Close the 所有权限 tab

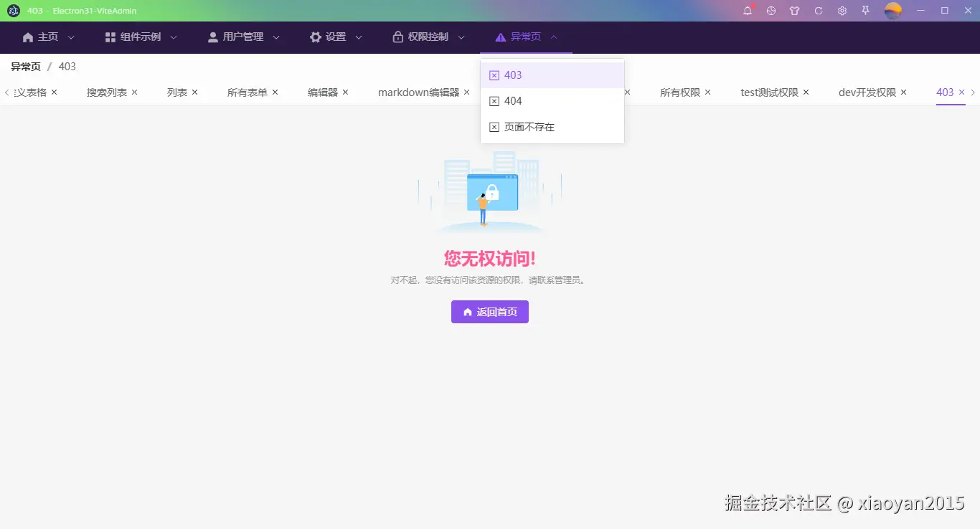click(707, 92)
